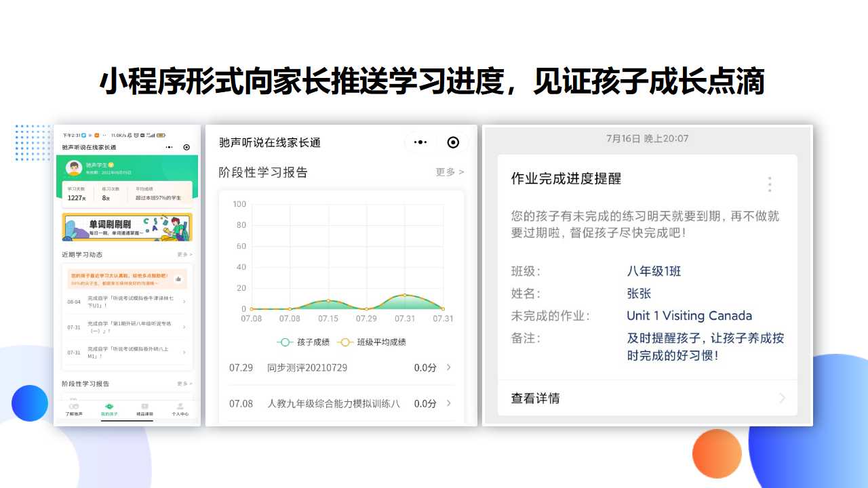Viewport: 868px width, 488px height.
Task: Toggle the 班级平均成绩 legend series
Action: [372, 342]
